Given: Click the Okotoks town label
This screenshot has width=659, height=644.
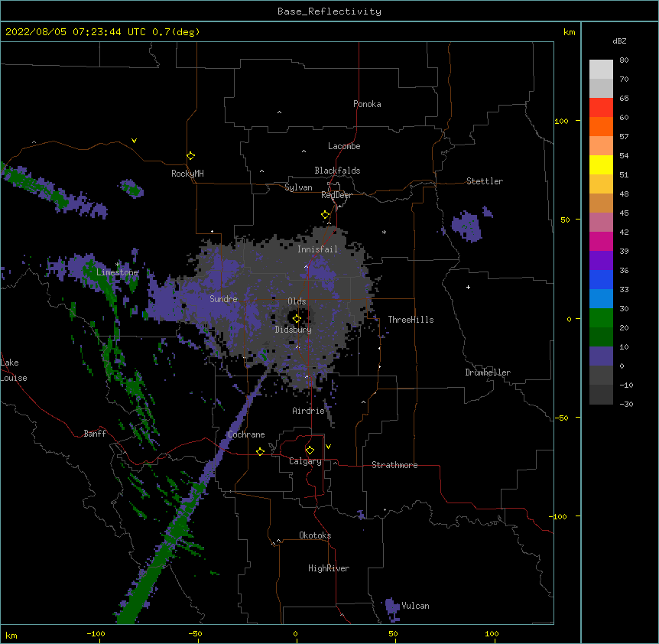Looking at the screenshot, I should pos(315,535).
